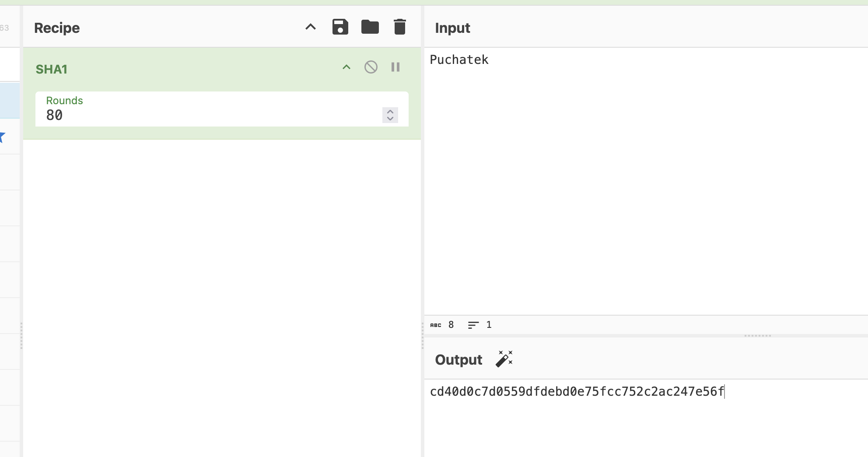Click the Output panel heading

tap(458, 359)
